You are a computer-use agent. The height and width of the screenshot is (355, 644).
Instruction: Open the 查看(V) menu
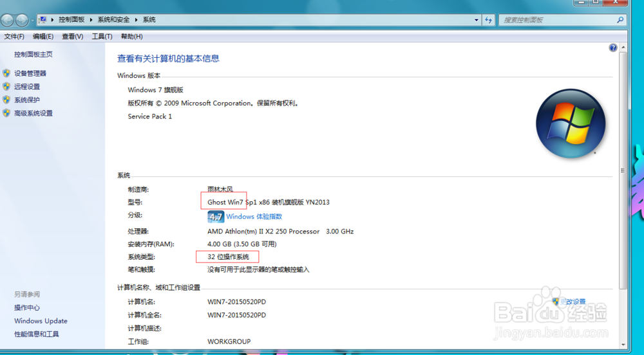click(x=72, y=37)
